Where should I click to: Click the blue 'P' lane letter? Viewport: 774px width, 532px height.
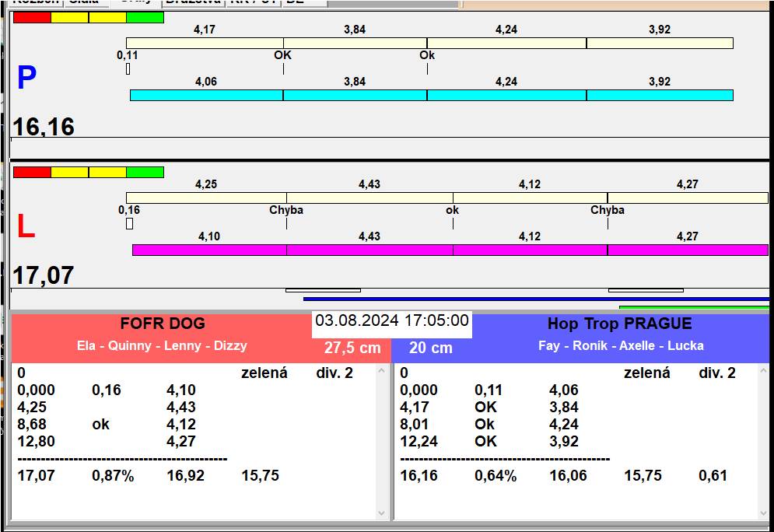point(26,78)
